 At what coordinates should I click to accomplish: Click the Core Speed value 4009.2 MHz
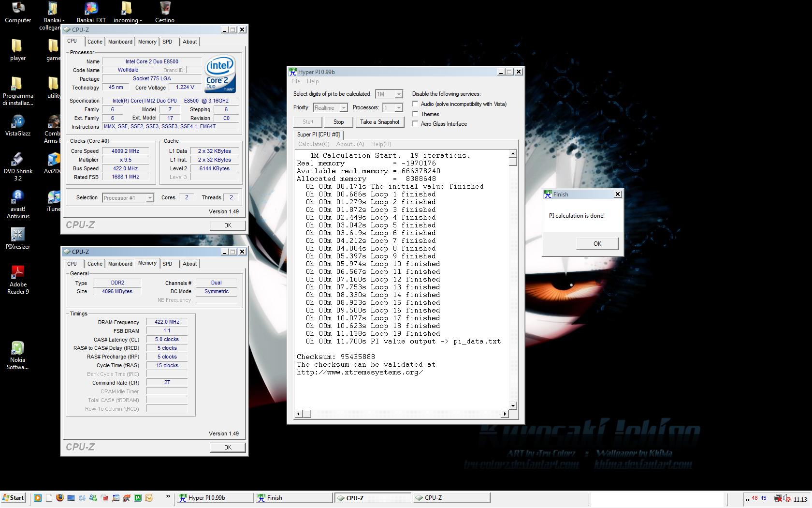pyautogui.click(x=125, y=151)
